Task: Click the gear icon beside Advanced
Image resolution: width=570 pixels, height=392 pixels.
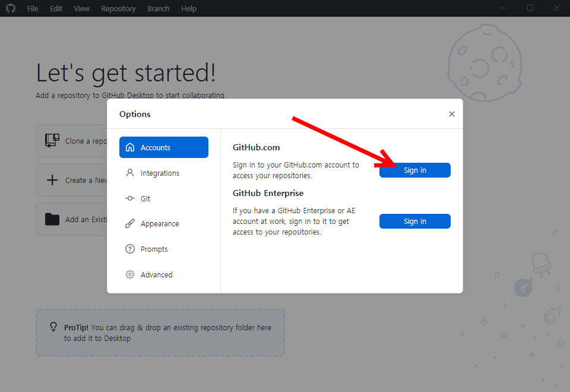Action: click(130, 274)
